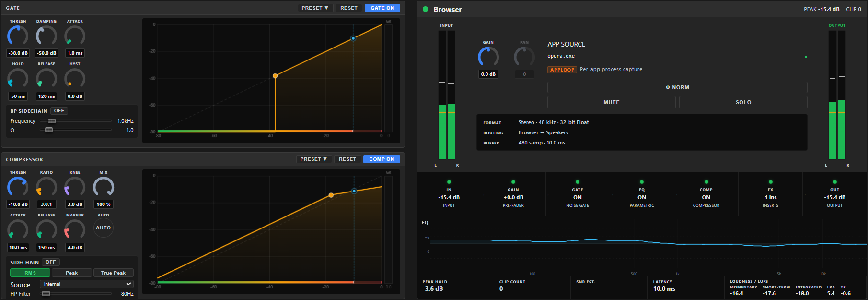868x300 pixels.
Task: Click the BP sidechain Q slider
Action: (x=76, y=130)
